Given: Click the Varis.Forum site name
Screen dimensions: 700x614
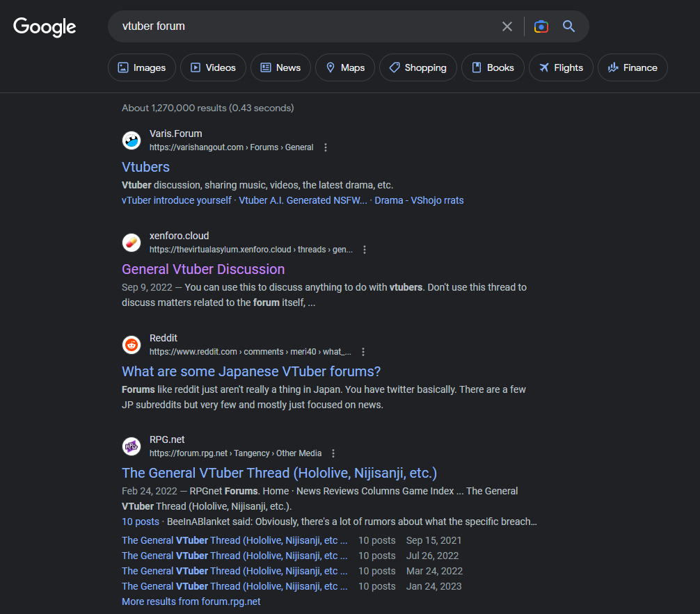Looking at the screenshot, I should (x=176, y=134).
